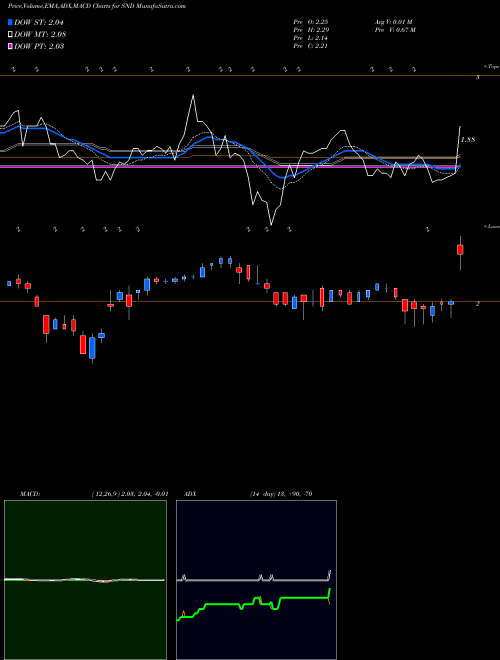Open the dark blue ADX chart thumbnail
500x660 pixels.
(x=256, y=580)
